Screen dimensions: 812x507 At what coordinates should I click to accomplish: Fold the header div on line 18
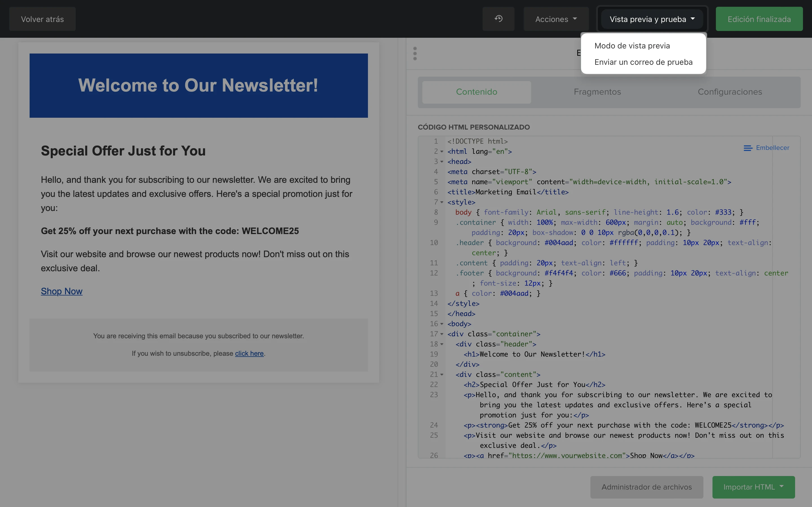(x=442, y=344)
